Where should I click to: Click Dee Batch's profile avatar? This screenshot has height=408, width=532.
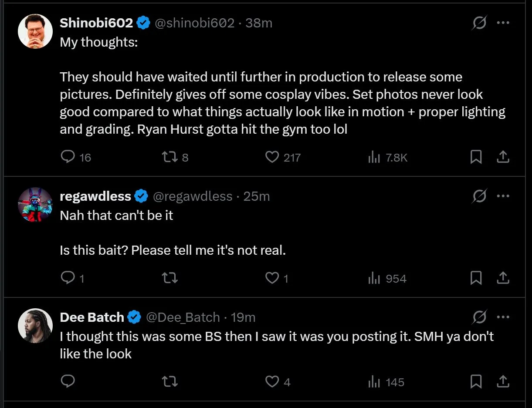35,326
